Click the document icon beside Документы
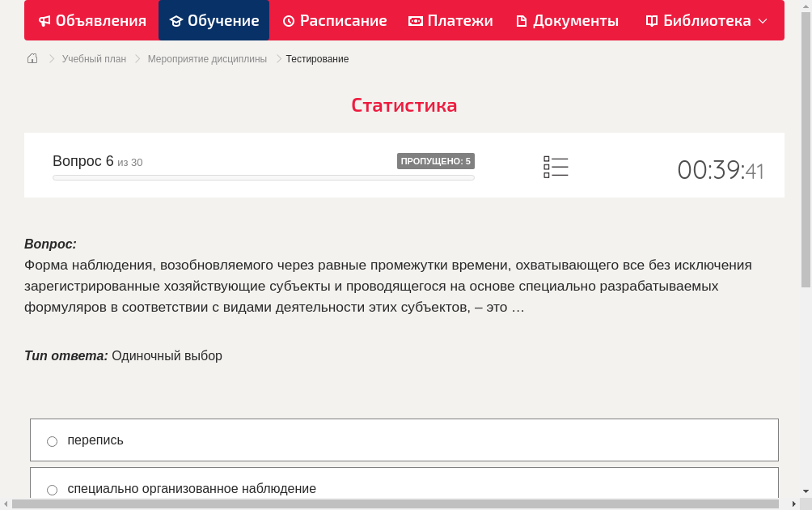812x510 pixels. tap(524, 20)
